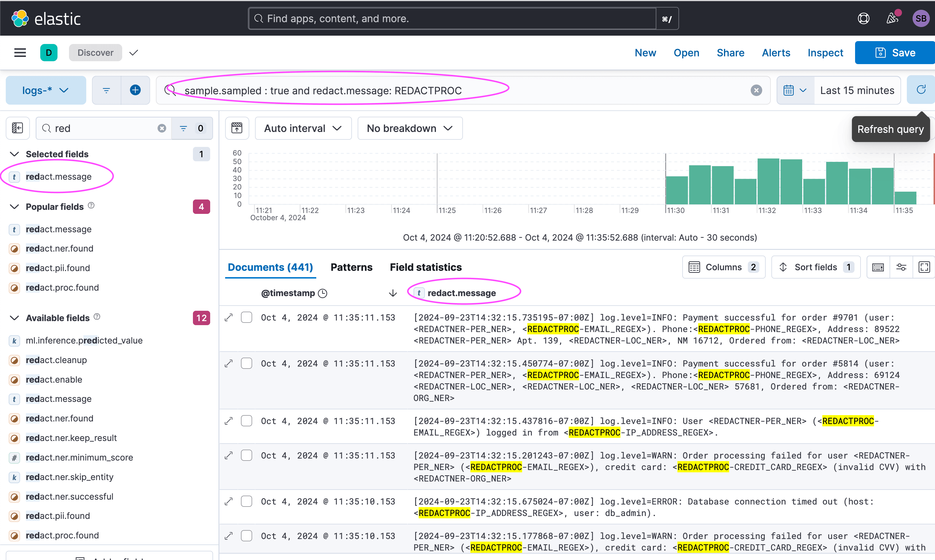Image resolution: width=935 pixels, height=560 pixels.
Task: Click the add filter plus icon
Action: click(135, 90)
